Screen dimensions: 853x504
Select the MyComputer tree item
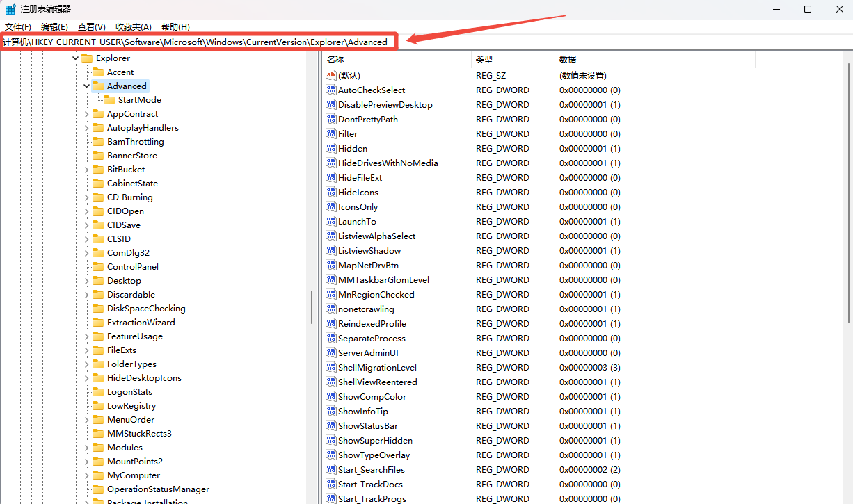coord(134,475)
